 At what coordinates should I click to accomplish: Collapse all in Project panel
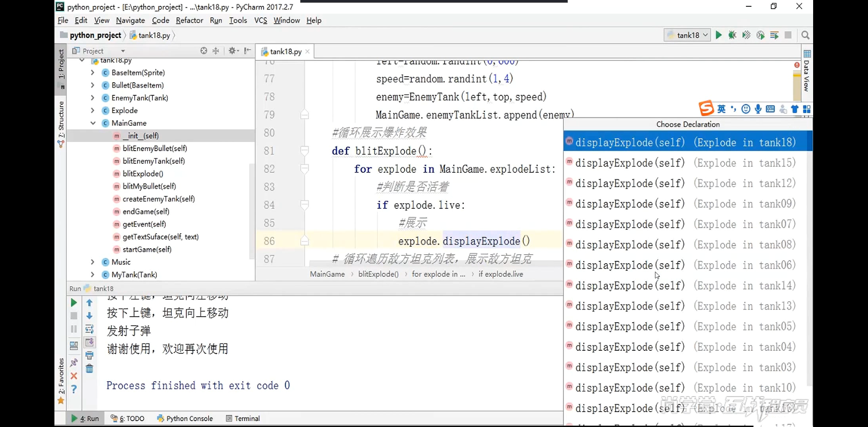(x=216, y=51)
